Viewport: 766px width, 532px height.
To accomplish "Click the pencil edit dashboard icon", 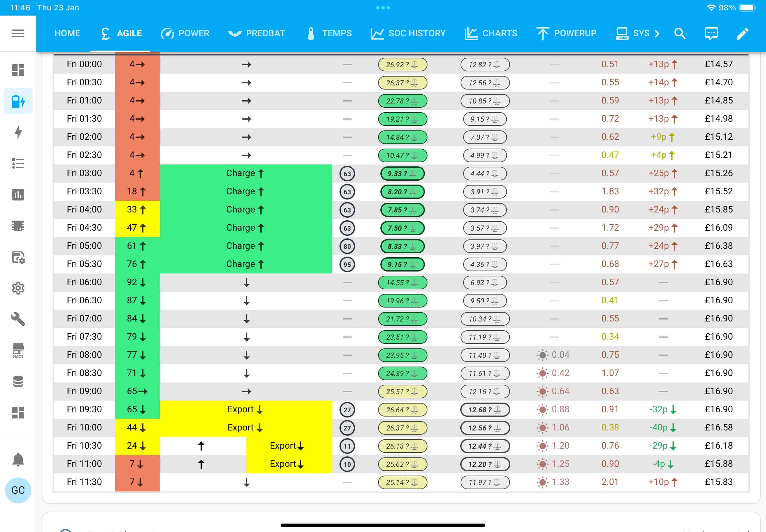I will click(x=742, y=33).
